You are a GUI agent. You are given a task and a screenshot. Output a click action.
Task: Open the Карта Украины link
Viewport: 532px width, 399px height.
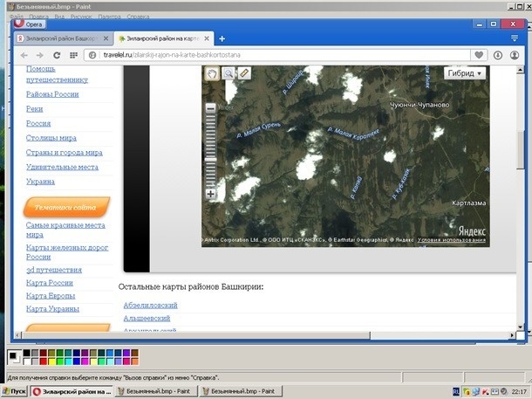point(52,309)
